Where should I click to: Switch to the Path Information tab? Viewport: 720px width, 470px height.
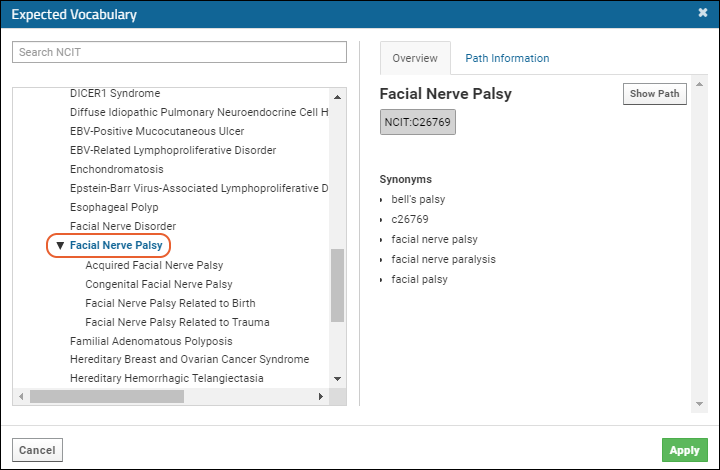507,58
